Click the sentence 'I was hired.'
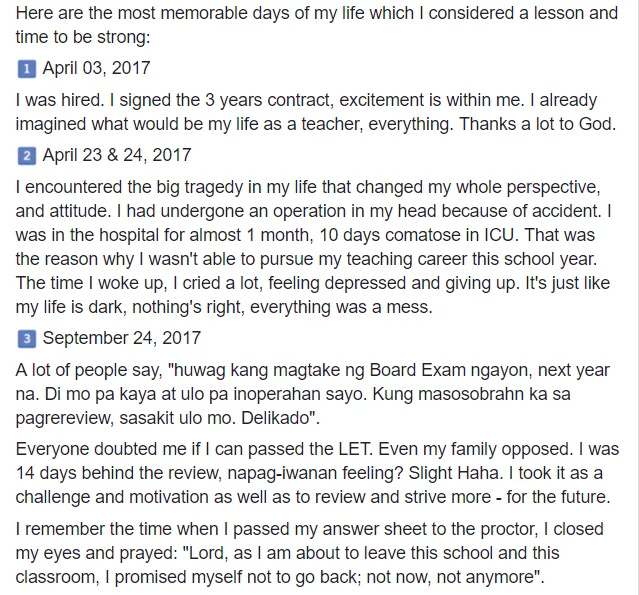 60,100
